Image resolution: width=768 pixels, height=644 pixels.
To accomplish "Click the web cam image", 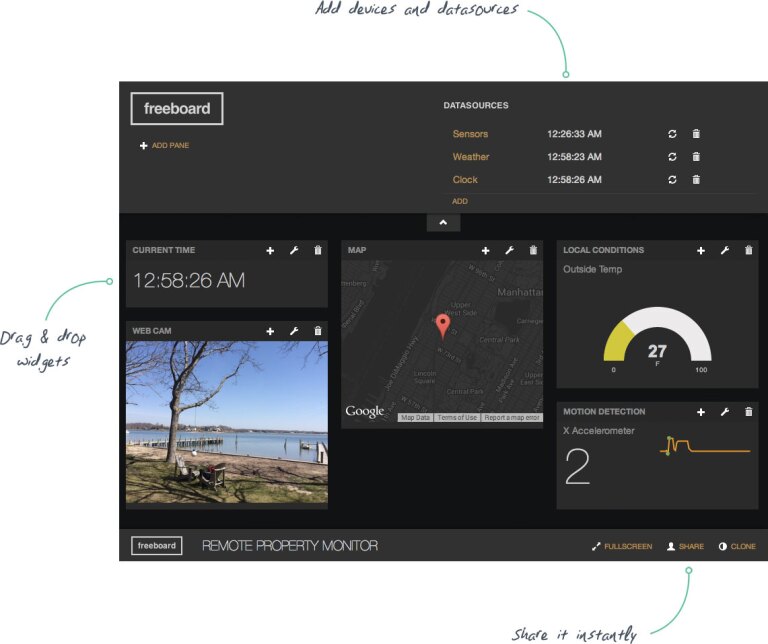I will [x=227, y=422].
